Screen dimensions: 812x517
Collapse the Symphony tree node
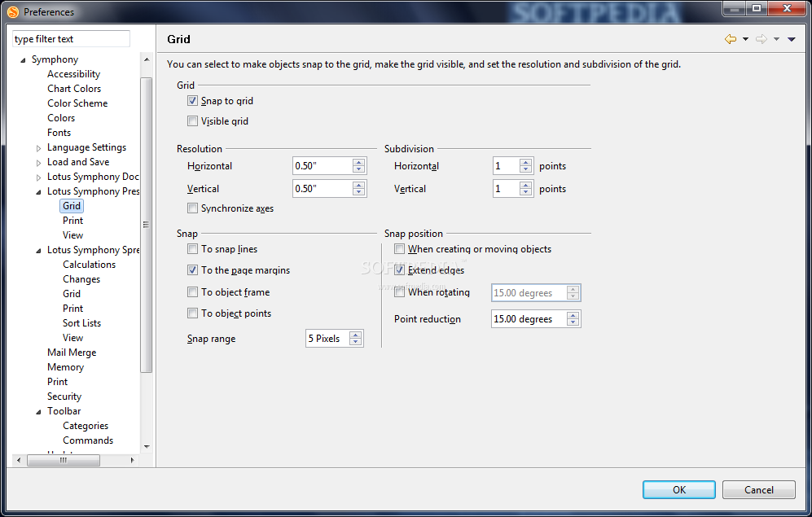[23, 60]
